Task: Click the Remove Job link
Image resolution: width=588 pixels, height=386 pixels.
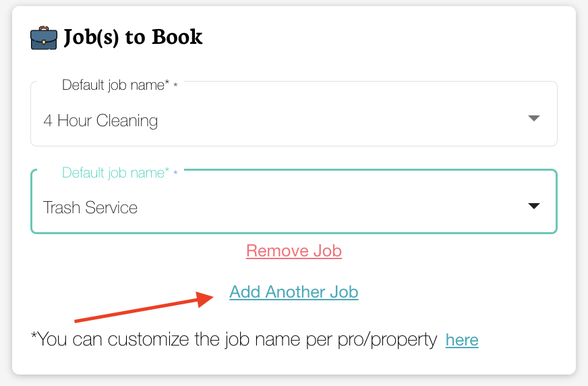Action: tap(294, 251)
